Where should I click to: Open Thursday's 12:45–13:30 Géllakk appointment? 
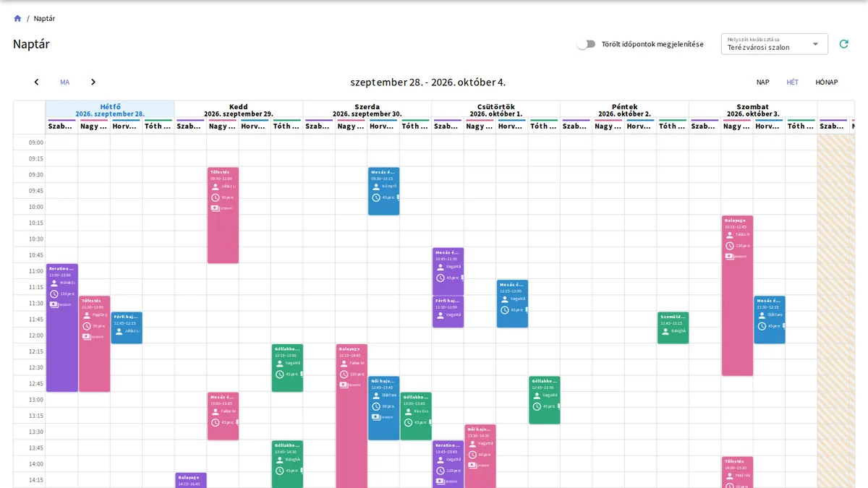pos(544,400)
